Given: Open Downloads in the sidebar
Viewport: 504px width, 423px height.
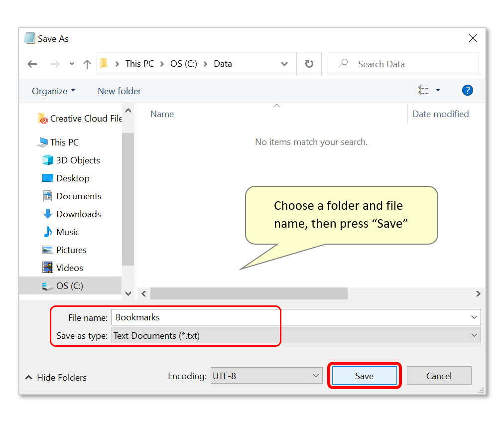Looking at the screenshot, I should pyautogui.click(x=72, y=214).
